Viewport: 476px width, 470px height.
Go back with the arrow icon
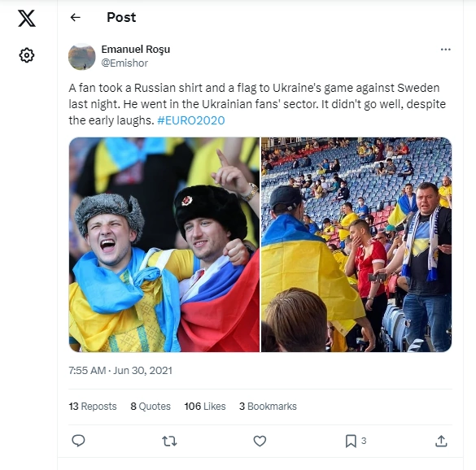(x=76, y=18)
